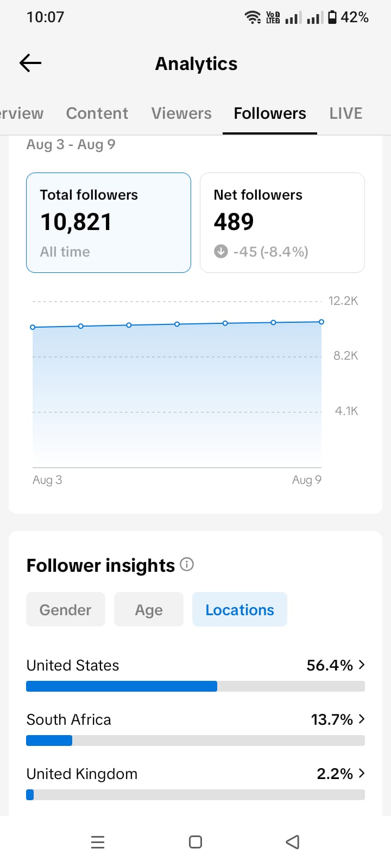
Task: Select the Aug 9 data point on chart
Action: (321, 322)
